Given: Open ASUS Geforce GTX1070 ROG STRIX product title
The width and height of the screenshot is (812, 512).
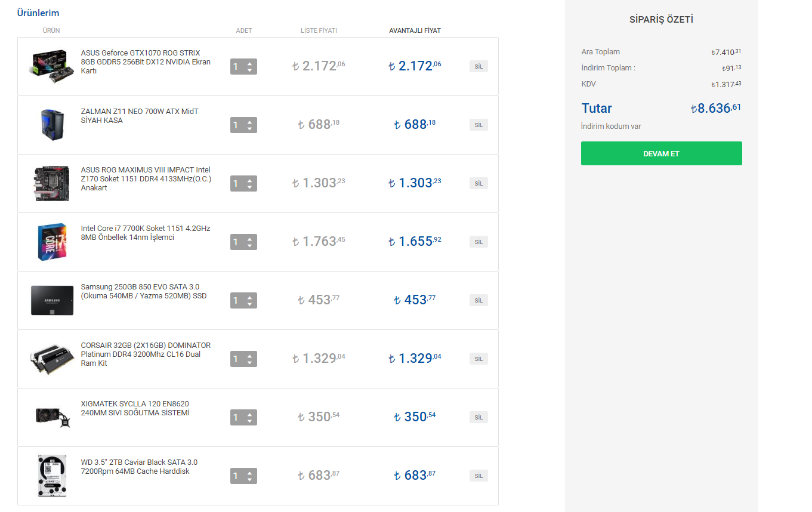Looking at the screenshot, I should tap(146, 61).
